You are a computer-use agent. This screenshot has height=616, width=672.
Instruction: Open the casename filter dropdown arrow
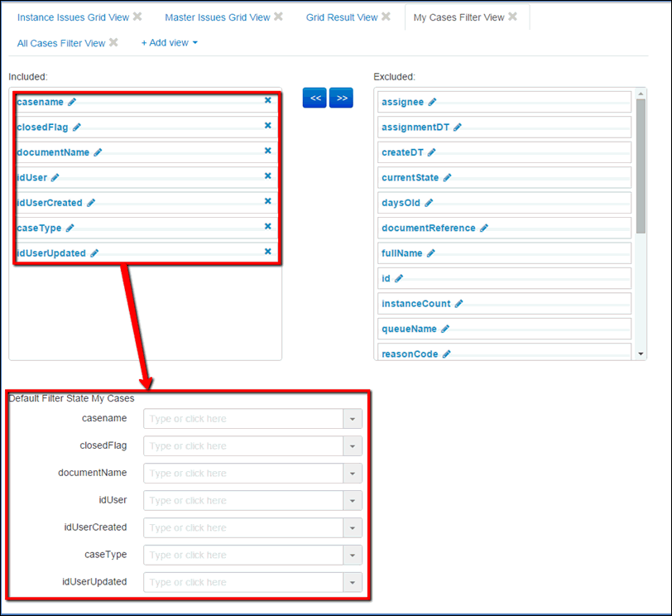(353, 419)
